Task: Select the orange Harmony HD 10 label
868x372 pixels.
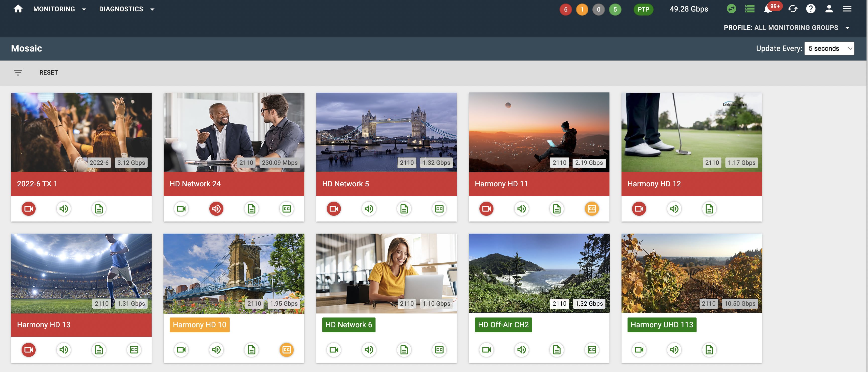Action: tap(200, 325)
